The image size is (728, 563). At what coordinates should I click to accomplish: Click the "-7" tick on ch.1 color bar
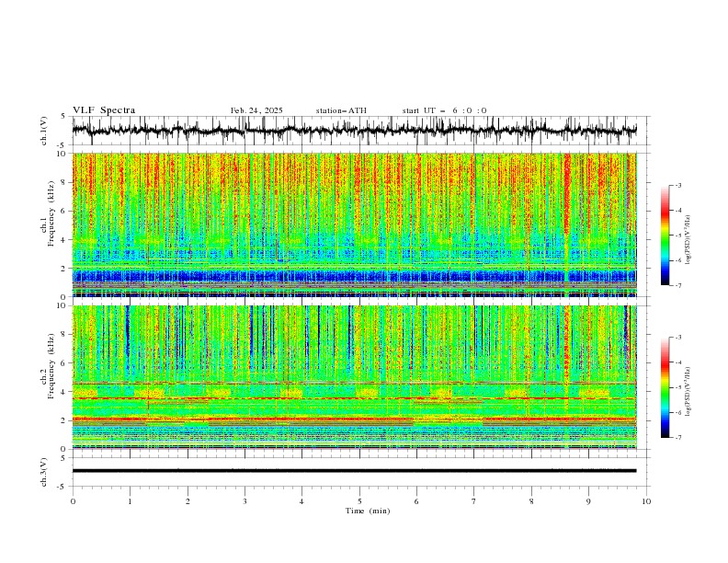[678, 285]
